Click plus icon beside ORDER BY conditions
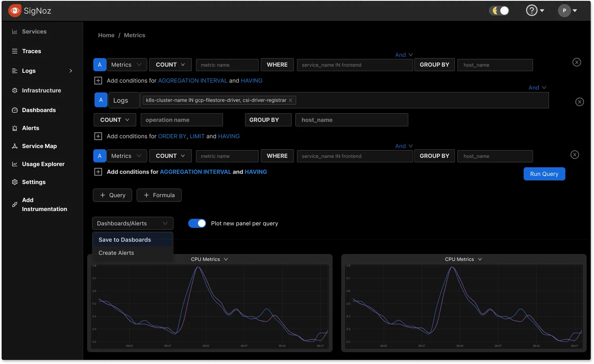Image resolution: width=594 pixels, height=364 pixels. point(98,136)
